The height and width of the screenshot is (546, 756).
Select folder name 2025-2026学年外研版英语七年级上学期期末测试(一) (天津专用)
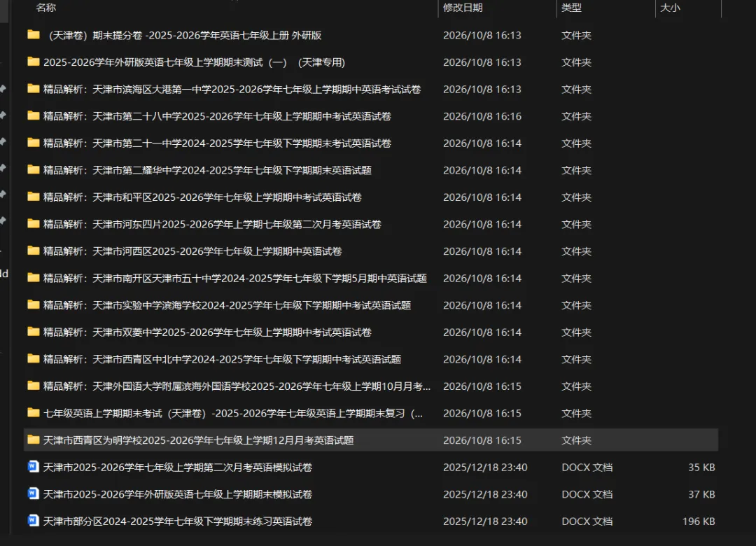pos(195,62)
